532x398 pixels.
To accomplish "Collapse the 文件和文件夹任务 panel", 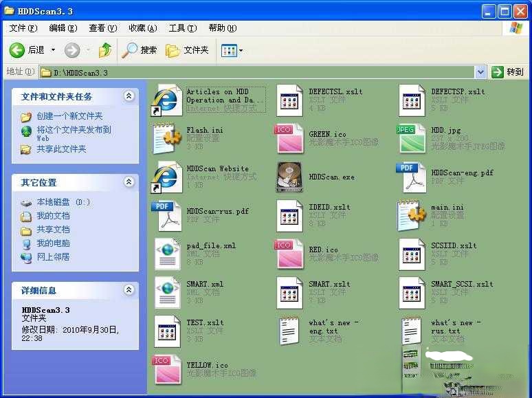I will [x=129, y=96].
